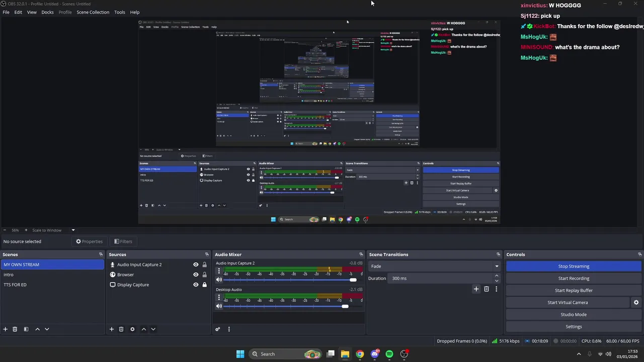644x362 pixels.
Task: Increase transition duration with up arrow
Action: [497, 276]
